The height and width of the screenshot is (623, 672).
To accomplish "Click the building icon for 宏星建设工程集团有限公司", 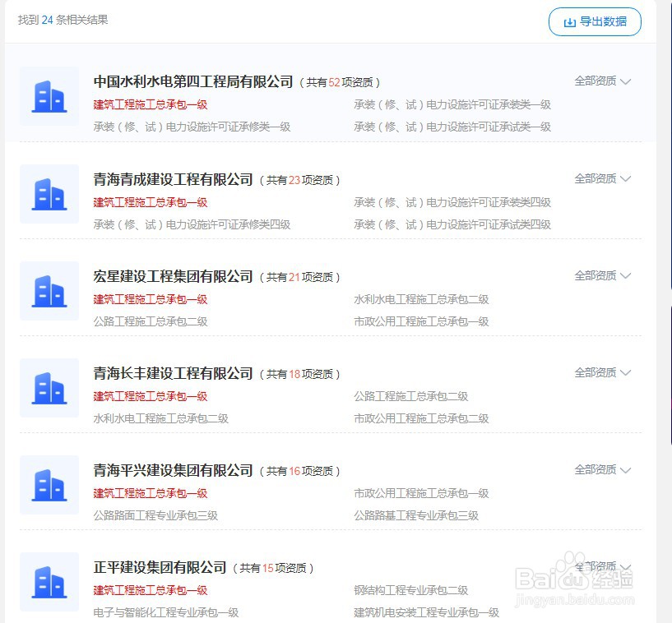I will [x=49, y=291].
